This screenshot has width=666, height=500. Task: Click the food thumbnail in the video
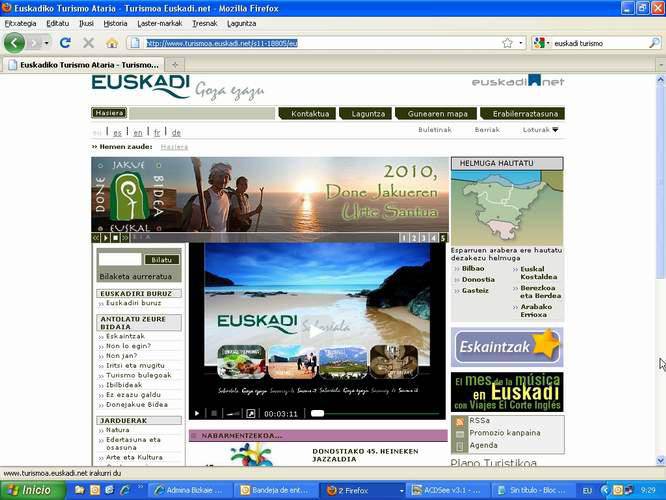coord(241,362)
